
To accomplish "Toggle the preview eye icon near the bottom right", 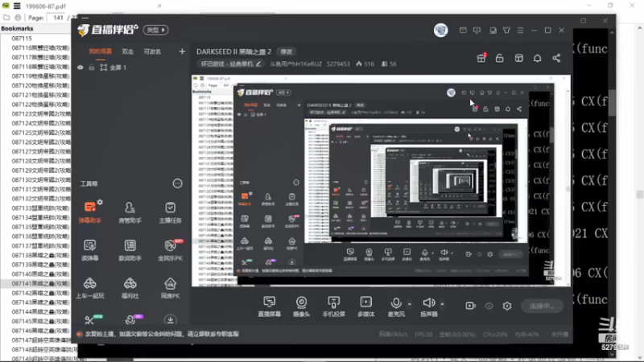I will tap(489, 306).
